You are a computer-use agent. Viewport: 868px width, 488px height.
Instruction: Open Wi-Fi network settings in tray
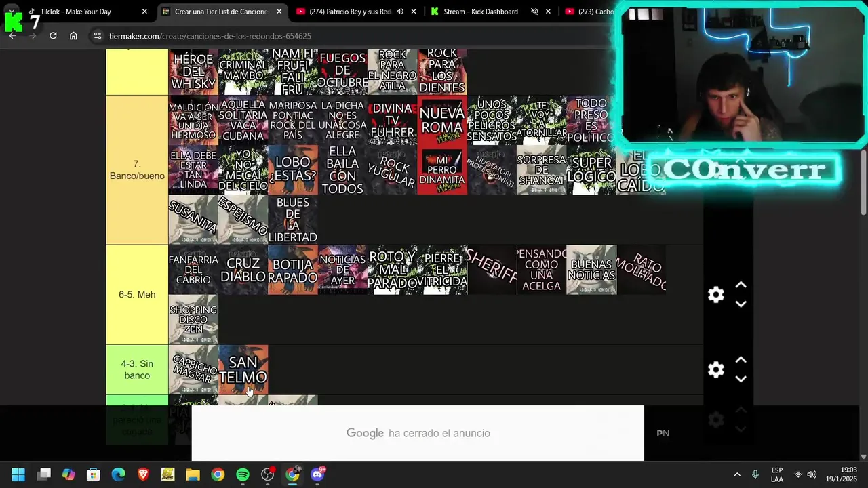(x=798, y=474)
